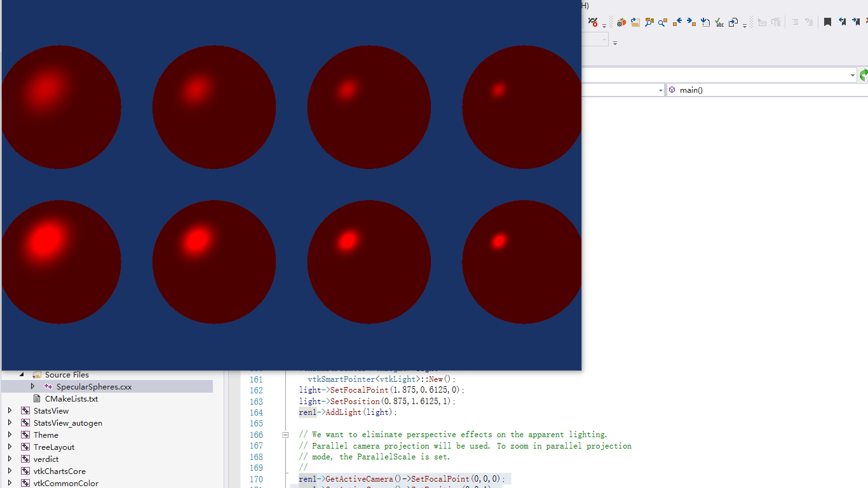
Task: Click the top-row second sphere in render window
Action: coord(214,107)
